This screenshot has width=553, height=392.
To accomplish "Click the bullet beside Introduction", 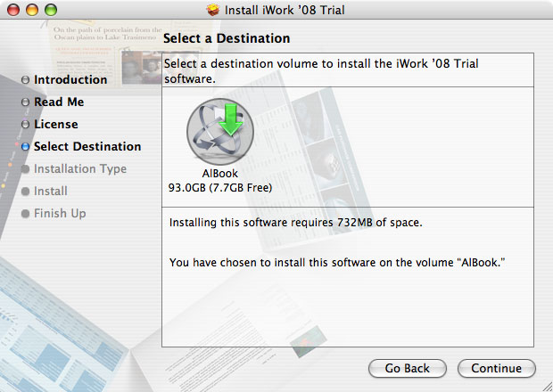I will click(x=25, y=80).
